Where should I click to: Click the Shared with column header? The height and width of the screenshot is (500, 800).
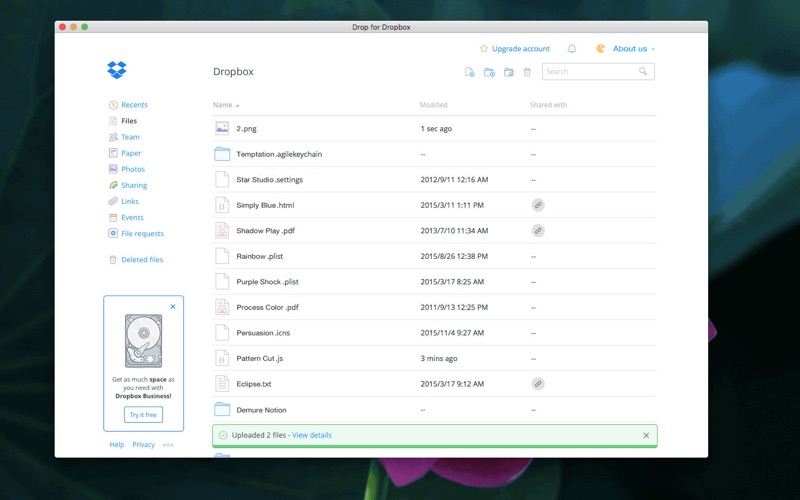[x=548, y=105]
